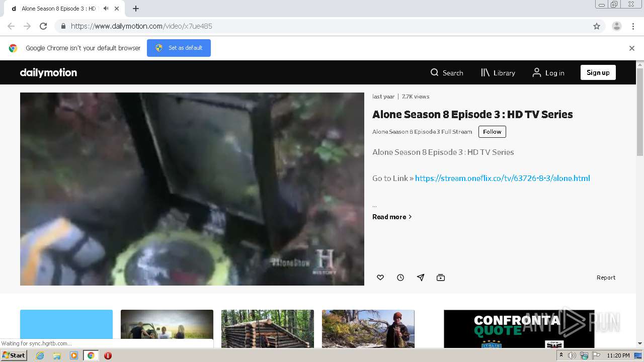Click the taskbar clock 11:20 PM

tap(618, 355)
